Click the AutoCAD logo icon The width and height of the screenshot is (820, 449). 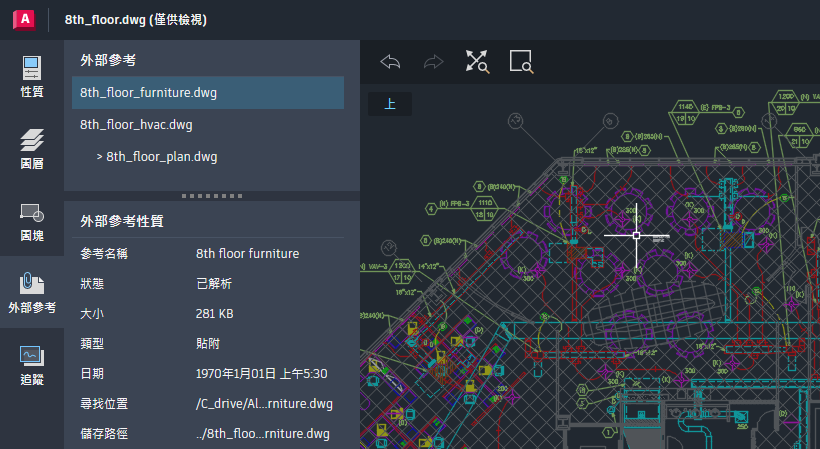(x=24, y=20)
